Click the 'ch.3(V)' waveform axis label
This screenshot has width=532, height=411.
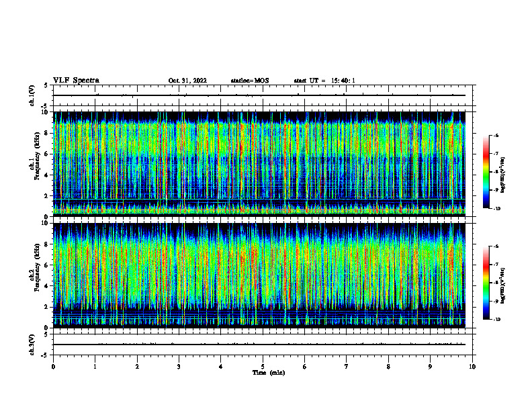click(32, 345)
